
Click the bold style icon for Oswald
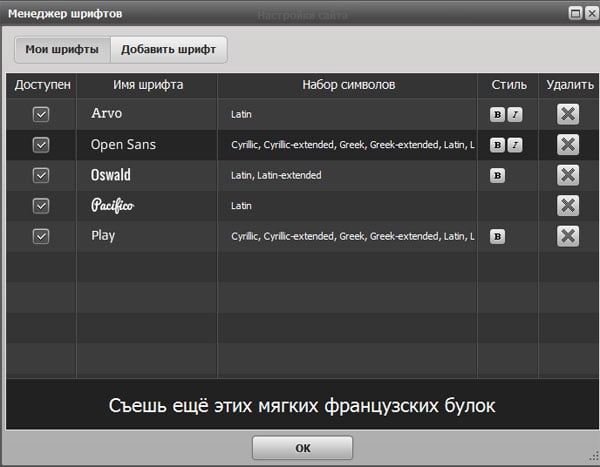(497, 176)
